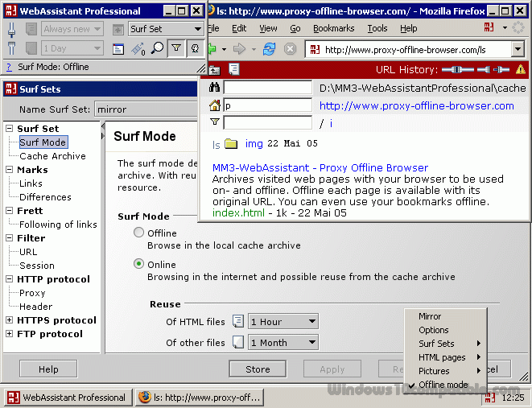Viewport: 532px width, 408px height.
Task: Select Following of links in tree
Action: (x=58, y=225)
